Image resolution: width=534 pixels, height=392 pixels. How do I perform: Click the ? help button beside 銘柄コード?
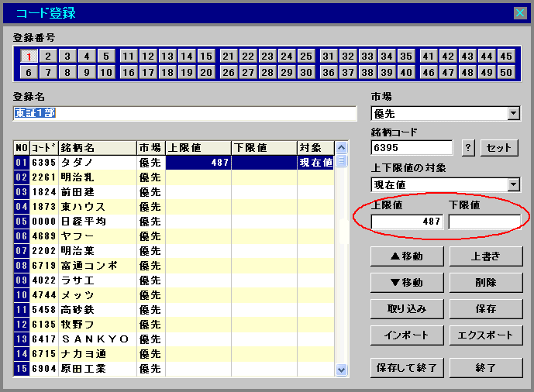[x=468, y=148]
